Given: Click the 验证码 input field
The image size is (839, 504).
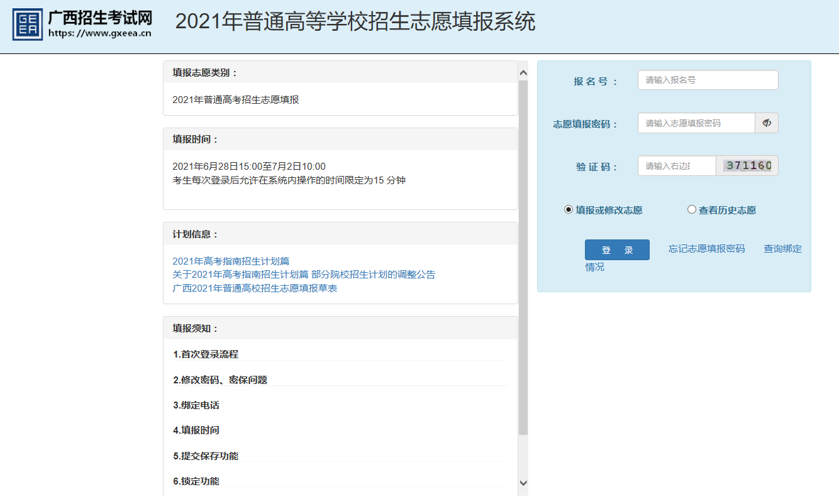Looking at the screenshot, I should (x=676, y=165).
